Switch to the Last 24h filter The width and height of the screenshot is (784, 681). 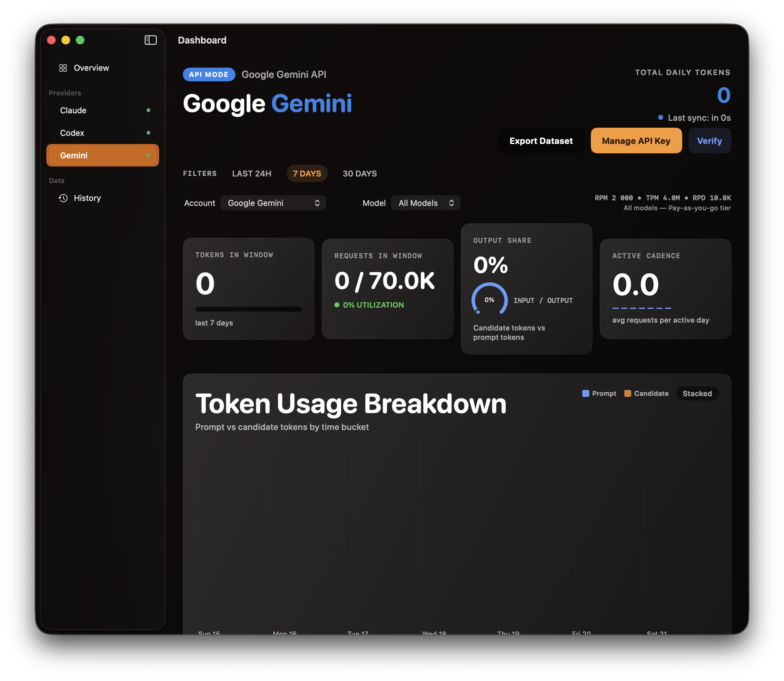click(252, 173)
